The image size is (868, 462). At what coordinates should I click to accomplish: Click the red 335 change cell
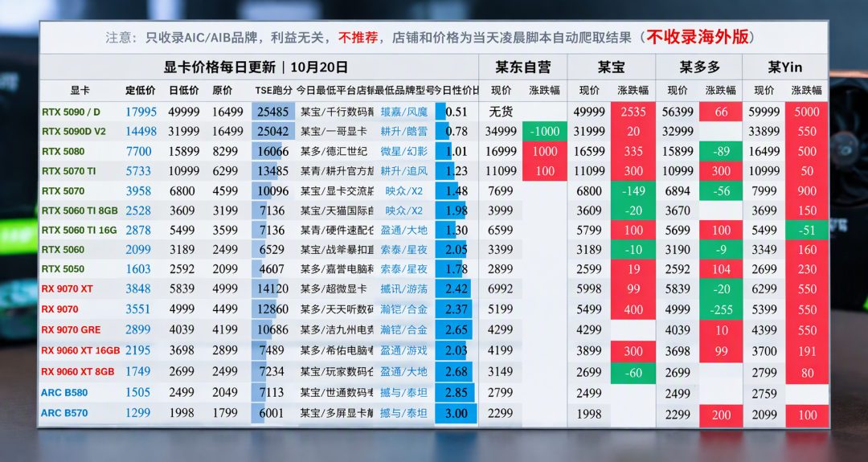(633, 152)
